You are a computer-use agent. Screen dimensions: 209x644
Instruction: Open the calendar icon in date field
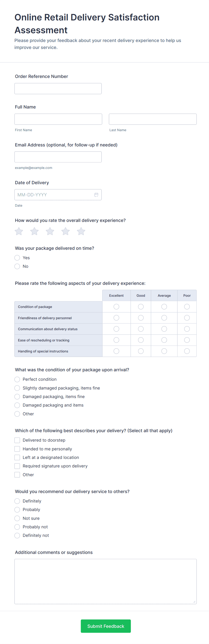[96, 195]
